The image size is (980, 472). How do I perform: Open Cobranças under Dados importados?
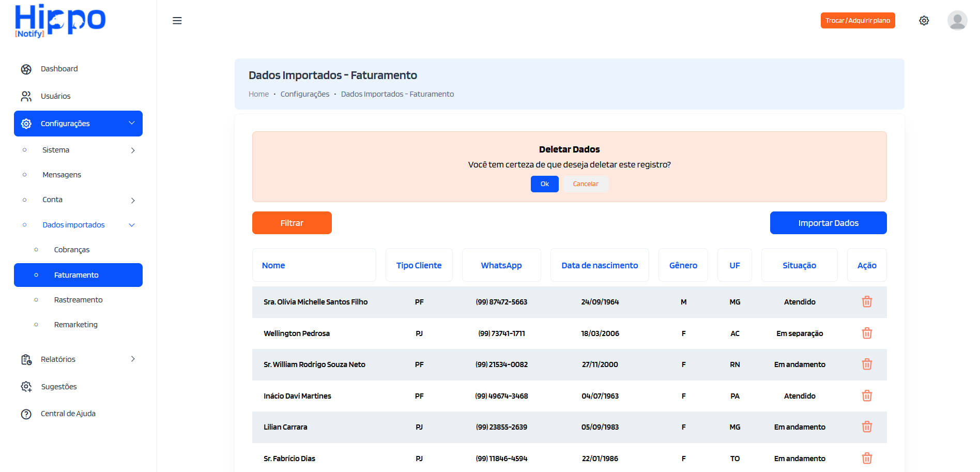pyautogui.click(x=72, y=250)
